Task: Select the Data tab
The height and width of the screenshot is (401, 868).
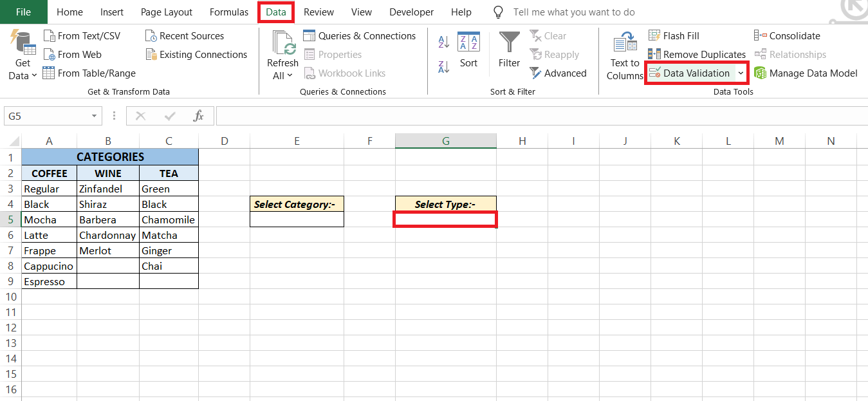Action: point(276,12)
